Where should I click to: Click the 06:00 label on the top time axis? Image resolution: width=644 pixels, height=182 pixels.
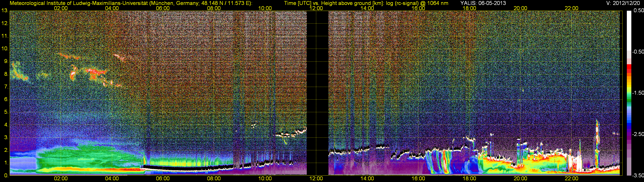point(163,8)
